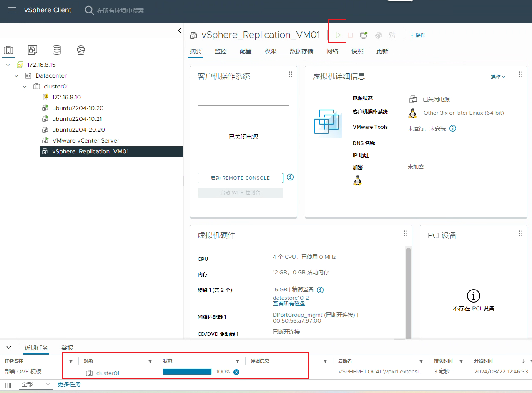The image size is (532, 393).
Task: Open drag handle menu of VM details card
Action: coord(520,74)
